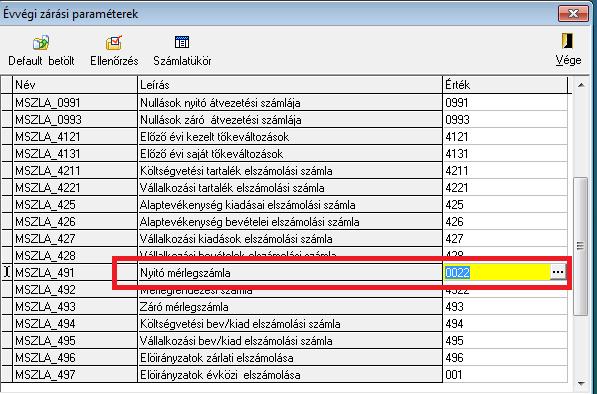Click 'Alaptevékenység kiadásai elszámolási számla' description
The height and width of the screenshot is (394, 597).
click(x=290, y=205)
